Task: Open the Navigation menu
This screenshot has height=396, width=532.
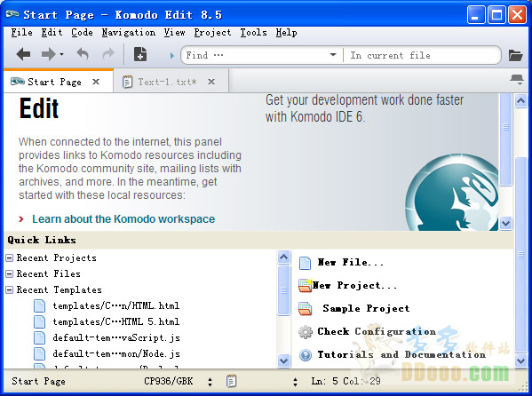Action: tap(129, 33)
